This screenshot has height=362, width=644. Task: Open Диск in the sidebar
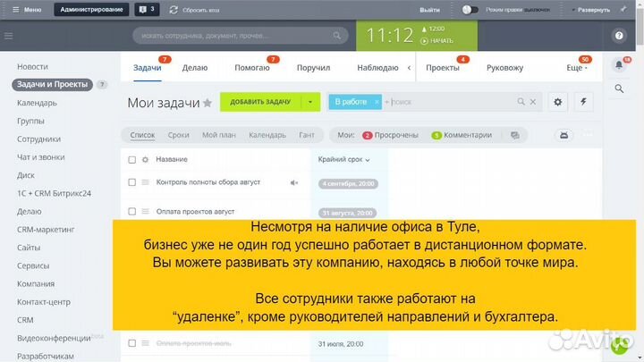pyautogui.click(x=25, y=175)
